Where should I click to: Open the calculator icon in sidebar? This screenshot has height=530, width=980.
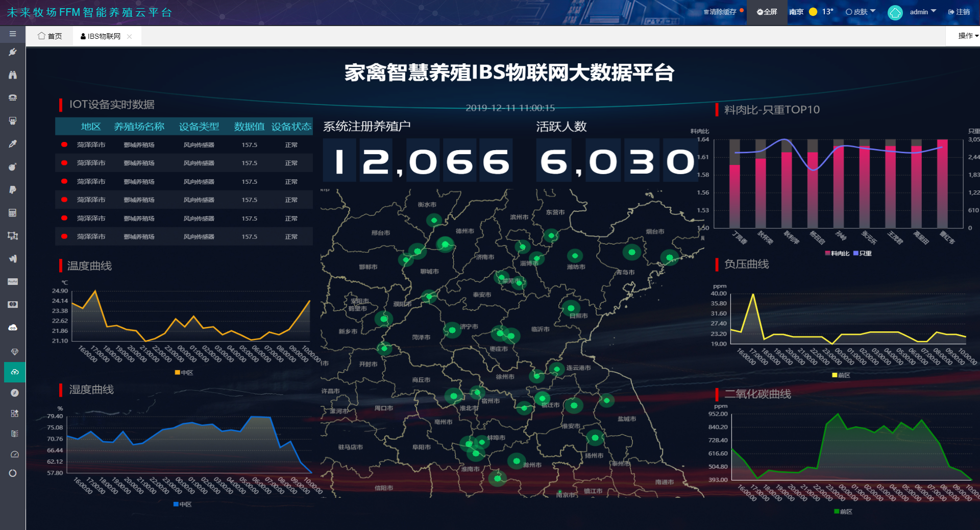[13, 212]
